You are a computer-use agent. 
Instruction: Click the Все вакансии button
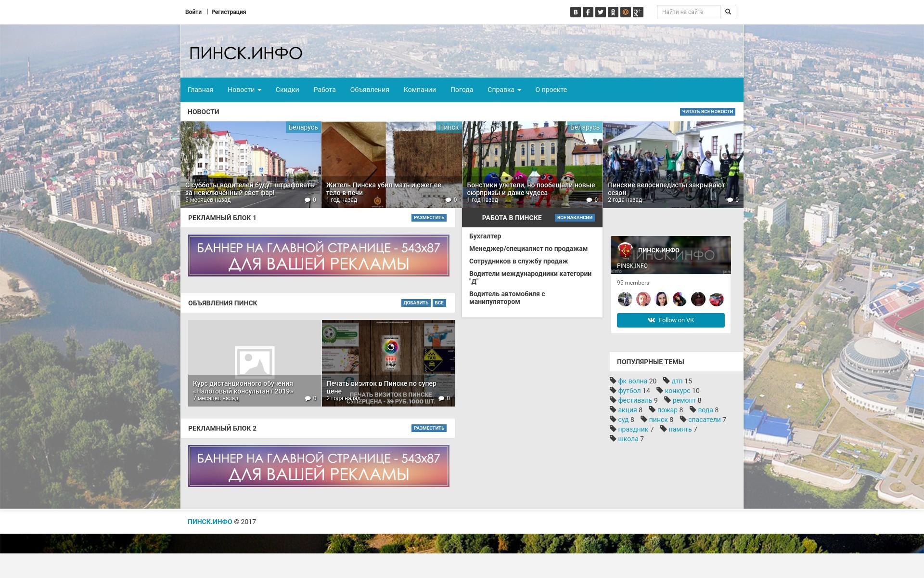click(574, 218)
